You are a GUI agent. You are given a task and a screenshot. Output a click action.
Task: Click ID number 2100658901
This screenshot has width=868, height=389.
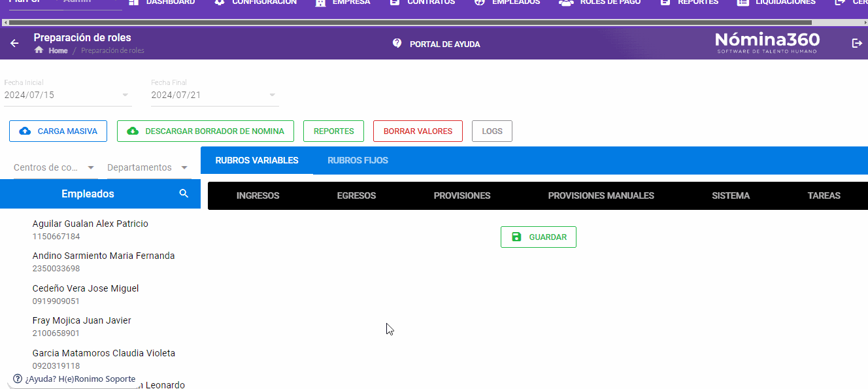point(56,333)
